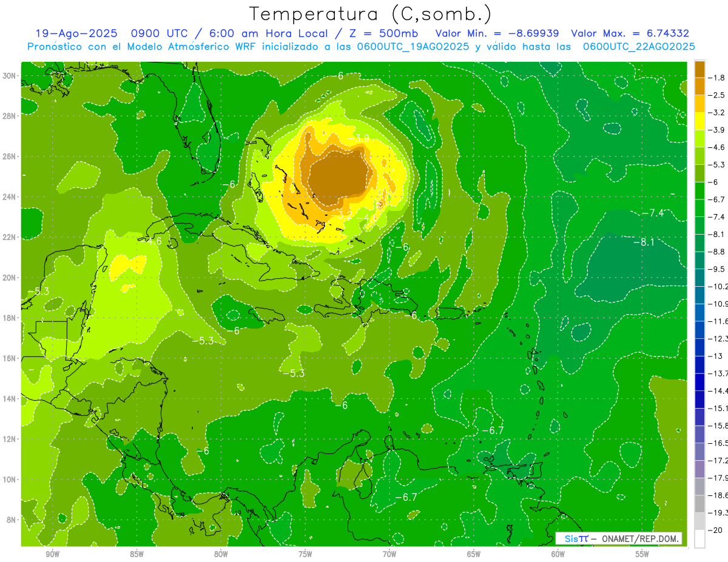This screenshot has height=562, width=728.
Task: Click the "-15.8" label on the colorbar
Action: 718,426
